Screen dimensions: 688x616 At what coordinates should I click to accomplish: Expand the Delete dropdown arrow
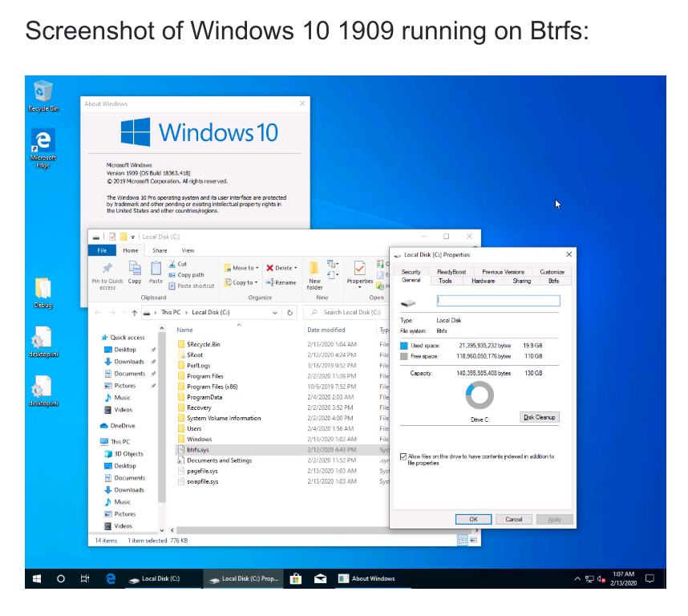tap(296, 268)
